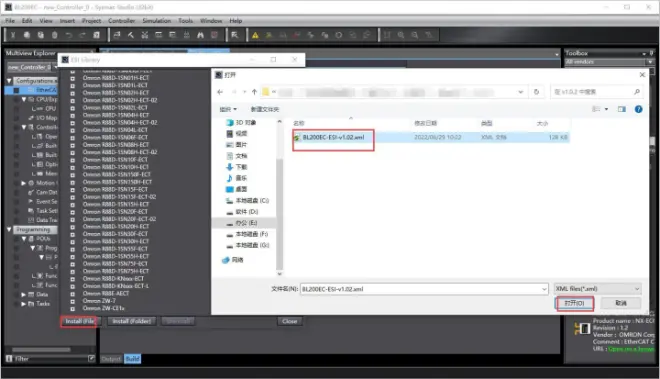The image size is (660, 379).
Task: Open the Insert menu
Action: click(x=67, y=21)
